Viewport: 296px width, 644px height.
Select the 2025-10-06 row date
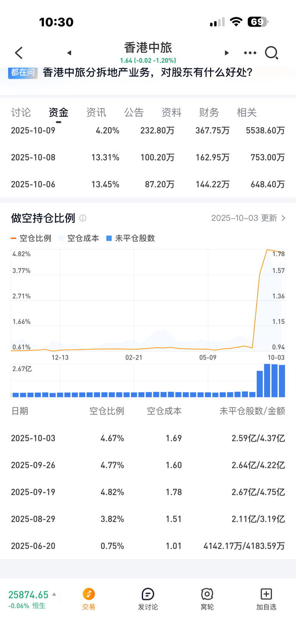[x=33, y=184]
